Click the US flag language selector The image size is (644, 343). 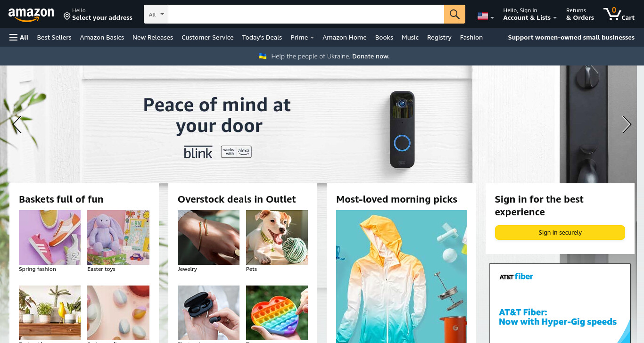tap(486, 16)
